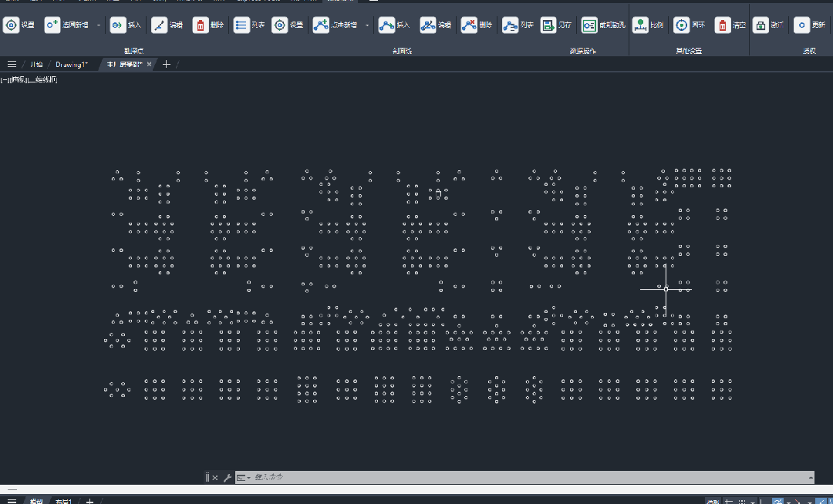Viewport: 833px width, 504px height.
Task: Switch to the Drawing1* document tab
Action: pyautogui.click(x=71, y=64)
